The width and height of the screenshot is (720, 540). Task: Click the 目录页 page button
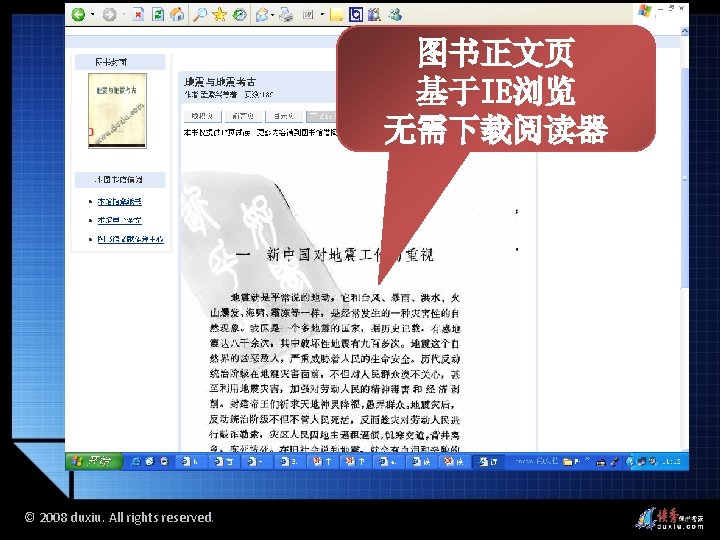coord(283,116)
